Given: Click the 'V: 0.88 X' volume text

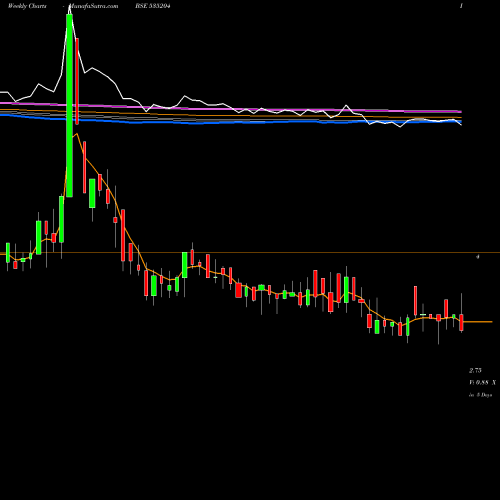Looking at the screenshot, I should [x=482, y=382].
